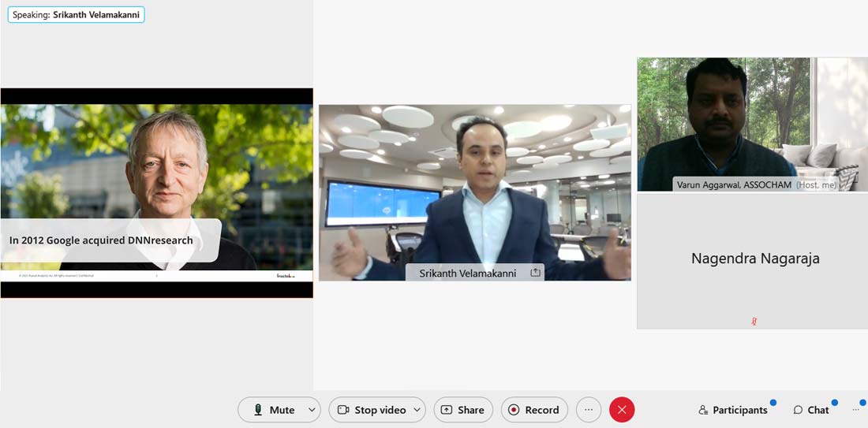Click the Speaking: Srikanth Velamakanni indicator
This screenshot has width=868, height=428.
pyautogui.click(x=76, y=15)
